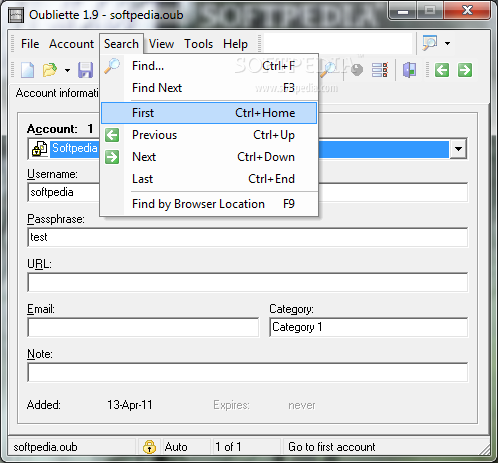This screenshot has width=498, height=463.
Task: Open the Tools menu
Action: pyautogui.click(x=199, y=44)
